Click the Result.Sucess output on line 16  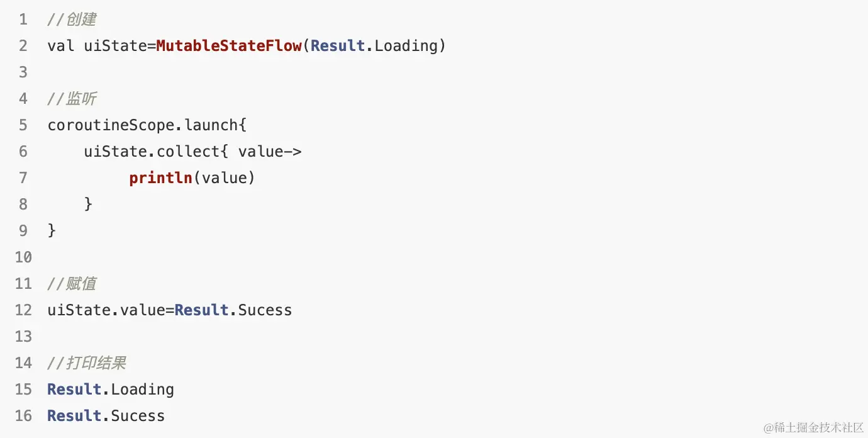pos(106,416)
